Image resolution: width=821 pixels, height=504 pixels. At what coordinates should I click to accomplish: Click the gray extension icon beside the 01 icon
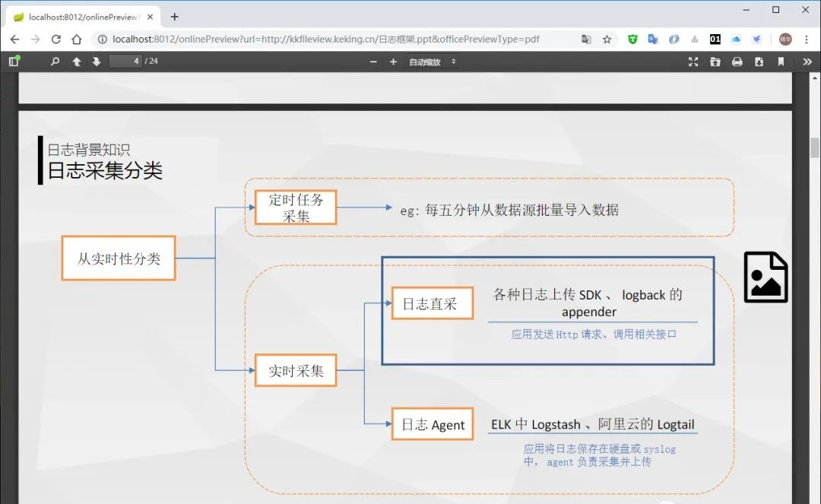694,40
